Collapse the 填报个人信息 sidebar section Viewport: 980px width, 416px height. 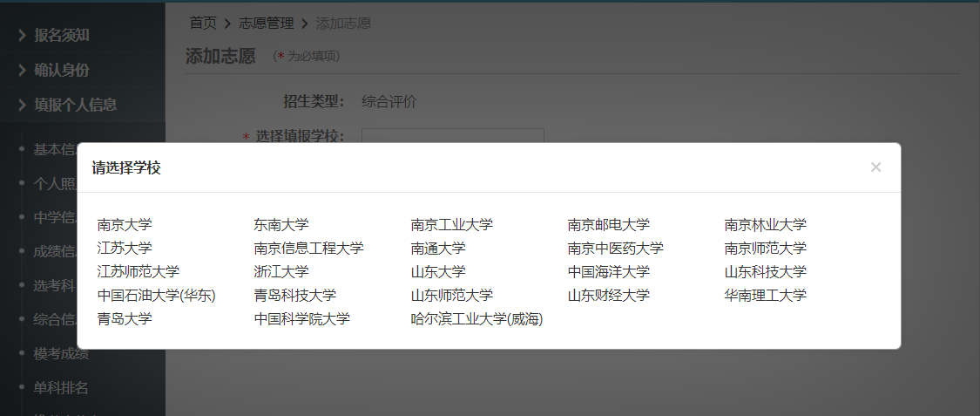click(75, 105)
